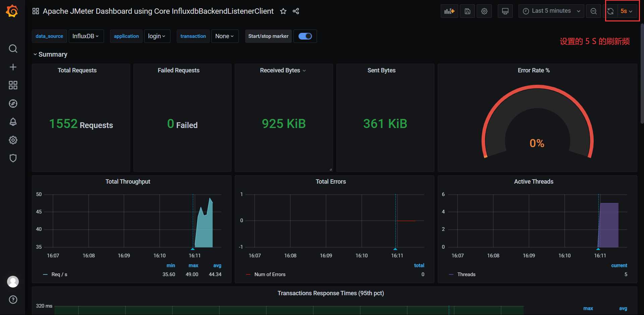Click the 0 Failed value
644x315 pixels.
point(182,124)
